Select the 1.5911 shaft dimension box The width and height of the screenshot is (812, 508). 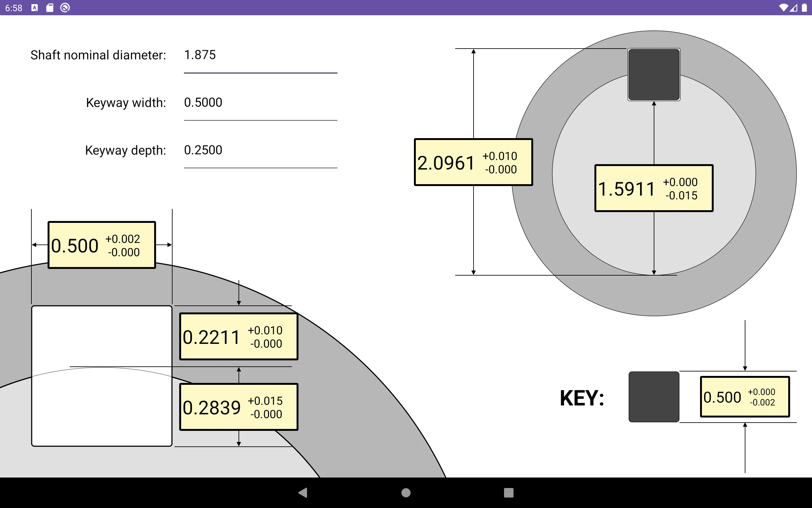(x=654, y=188)
